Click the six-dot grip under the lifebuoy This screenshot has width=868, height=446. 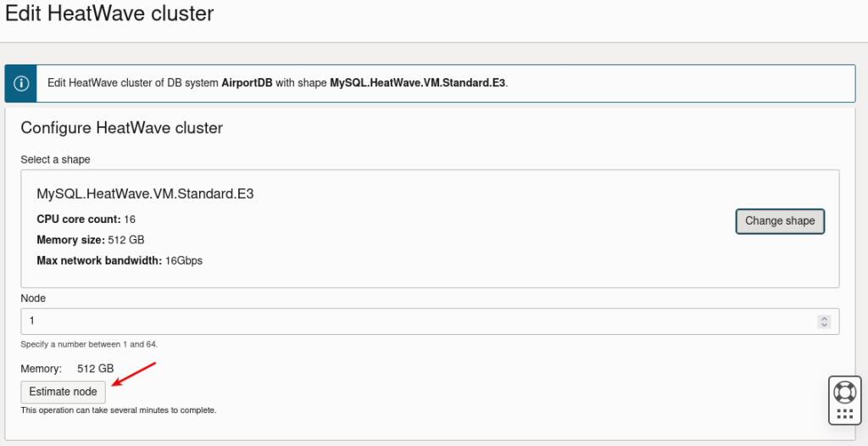pos(845,414)
